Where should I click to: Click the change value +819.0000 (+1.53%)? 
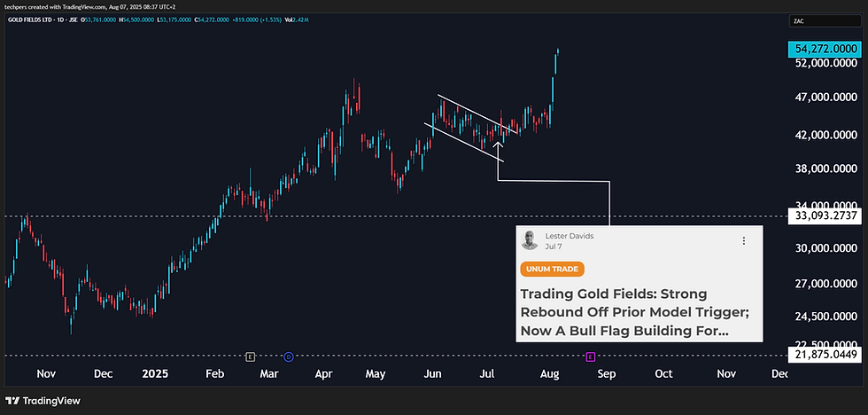(257, 20)
